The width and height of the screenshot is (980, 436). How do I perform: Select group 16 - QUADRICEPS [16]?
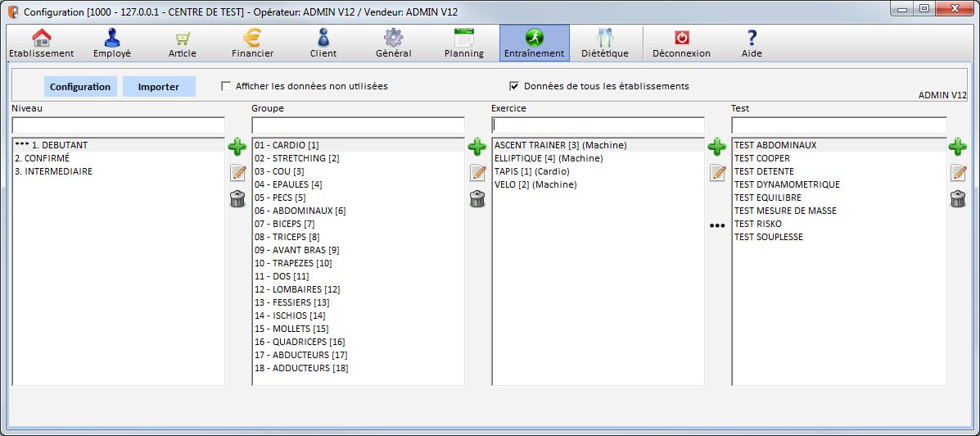click(358, 343)
